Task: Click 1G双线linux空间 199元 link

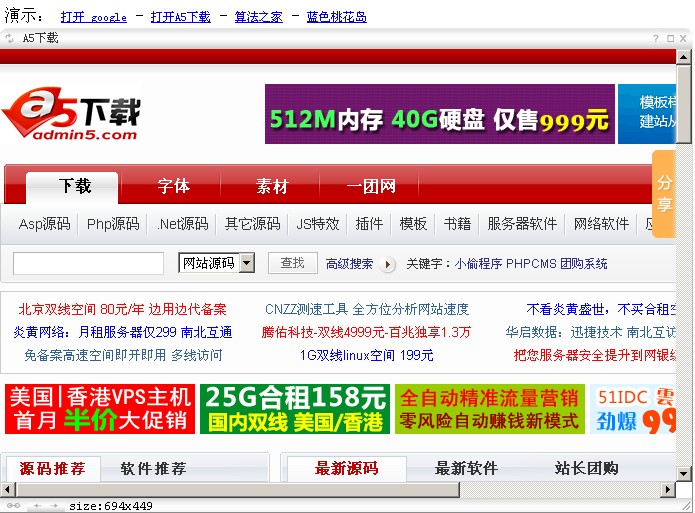Action: [x=367, y=356]
